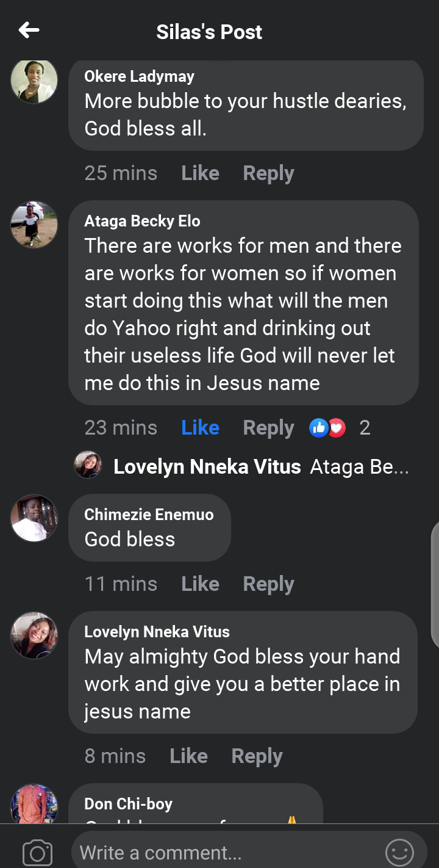439x868 pixels.
Task: Tap Lovelyn Nneka Vitus's comment avatar
Action: [34, 635]
